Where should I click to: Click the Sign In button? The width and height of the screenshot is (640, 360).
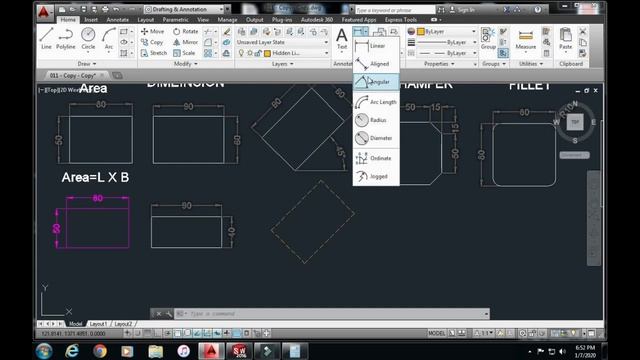tap(462, 9)
